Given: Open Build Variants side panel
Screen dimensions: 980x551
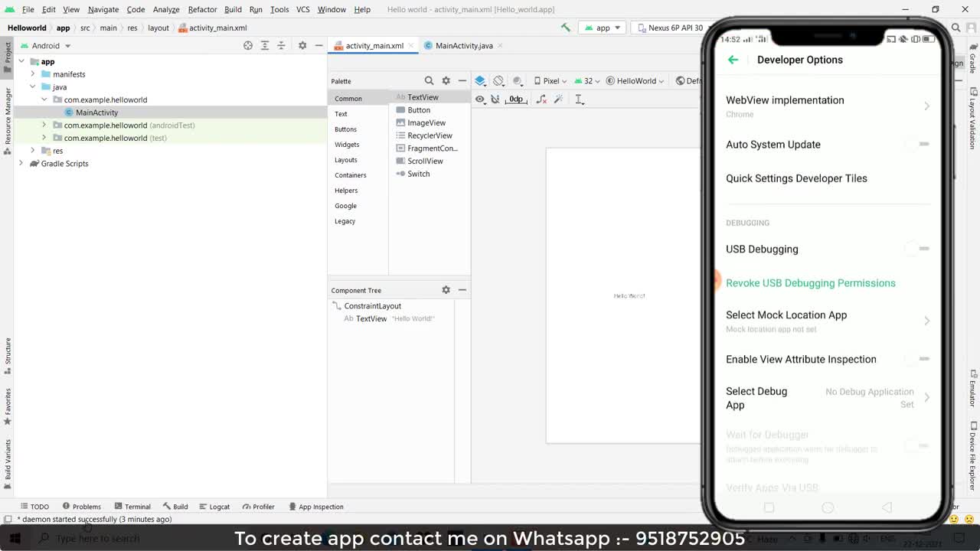Looking at the screenshot, I should click(x=8, y=464).
